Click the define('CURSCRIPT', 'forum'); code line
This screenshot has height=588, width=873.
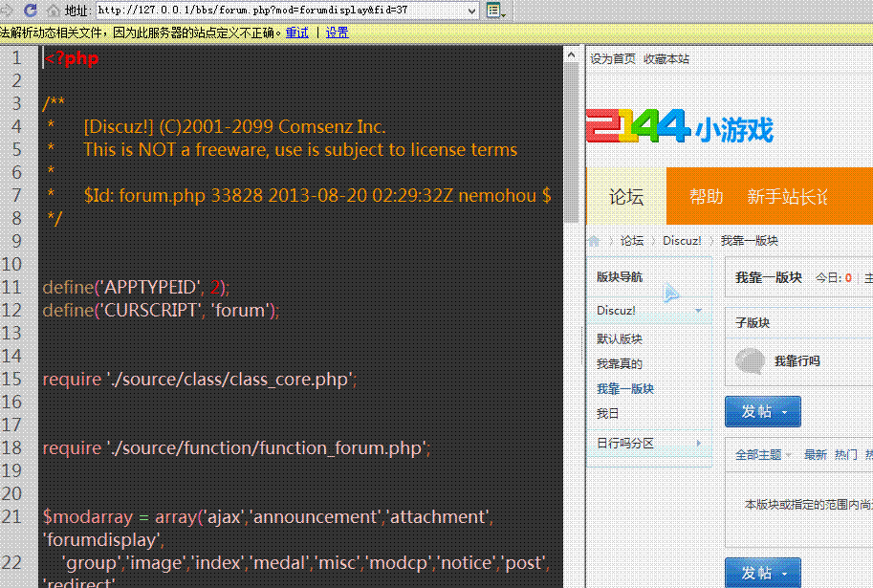click(x=161, y=310)
